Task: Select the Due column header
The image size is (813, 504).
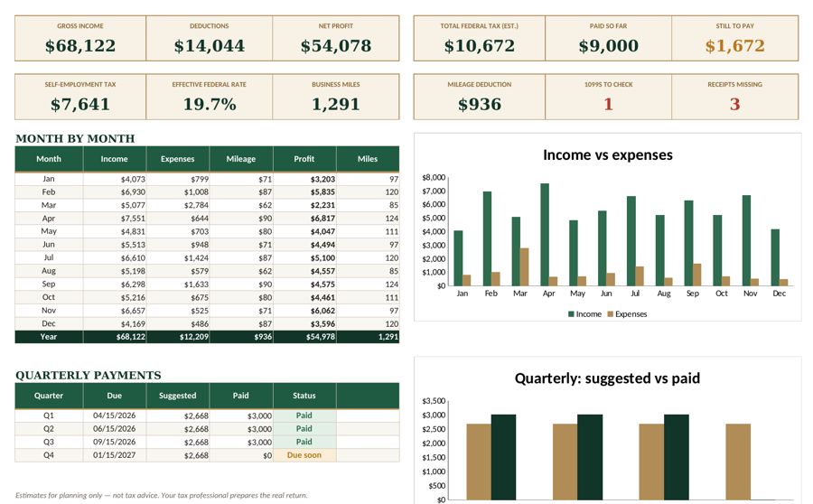Action: pos(114,396)
